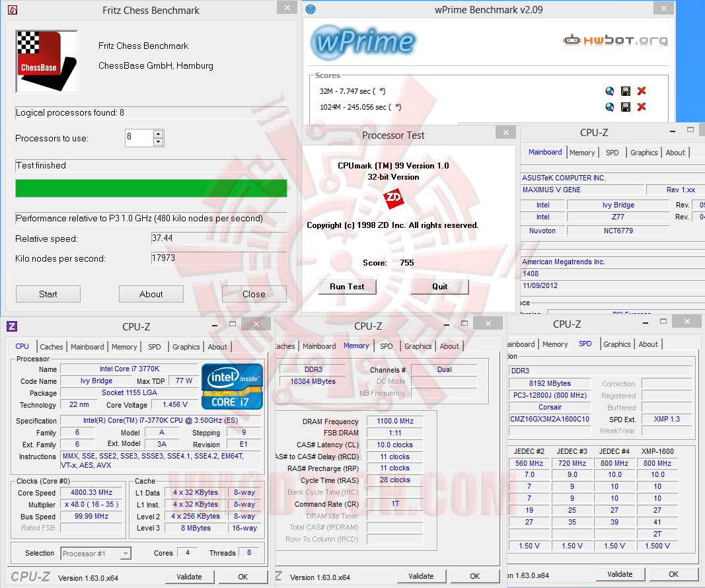The width and height of the screenshot is (705, 588).
Task: Select Memory tab in middle CPU-Z window
Action: (356, 346)
